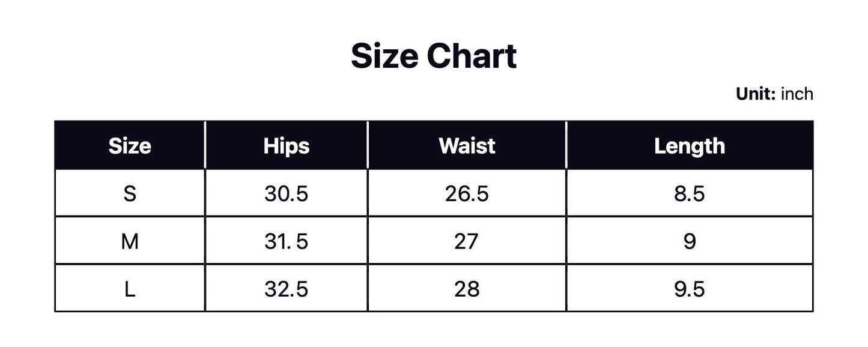Click the bold "Unit:" label

[x=756, y=94]
